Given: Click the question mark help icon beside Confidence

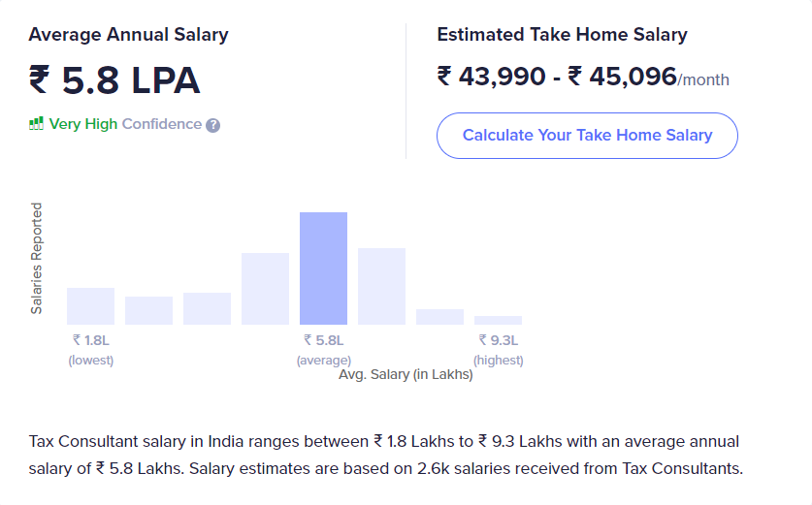Looking at the screenshot, I should 213,125.
